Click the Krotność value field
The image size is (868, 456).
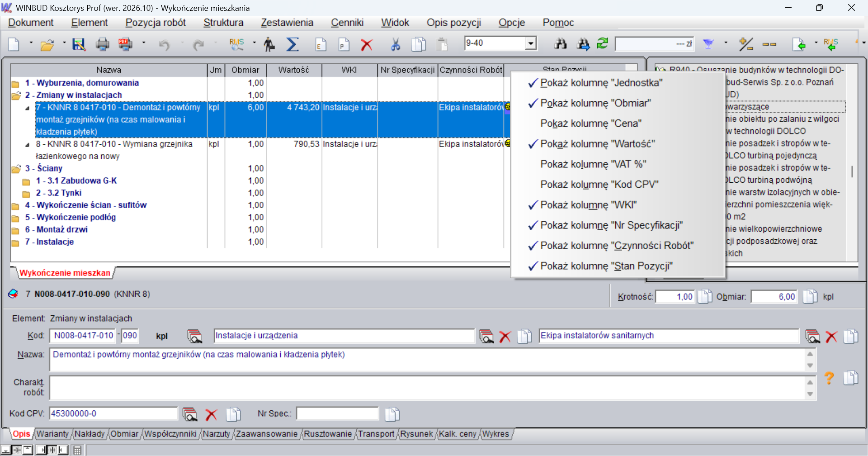[675, 297]
